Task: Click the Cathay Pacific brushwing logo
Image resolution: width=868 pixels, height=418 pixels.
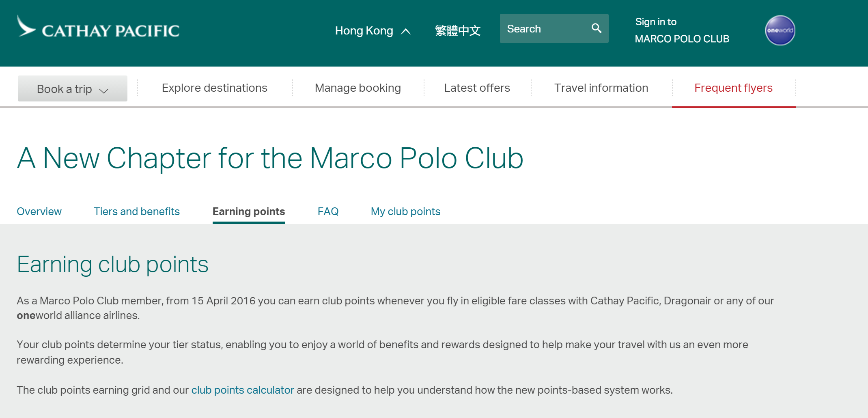Action: (26, 26)
